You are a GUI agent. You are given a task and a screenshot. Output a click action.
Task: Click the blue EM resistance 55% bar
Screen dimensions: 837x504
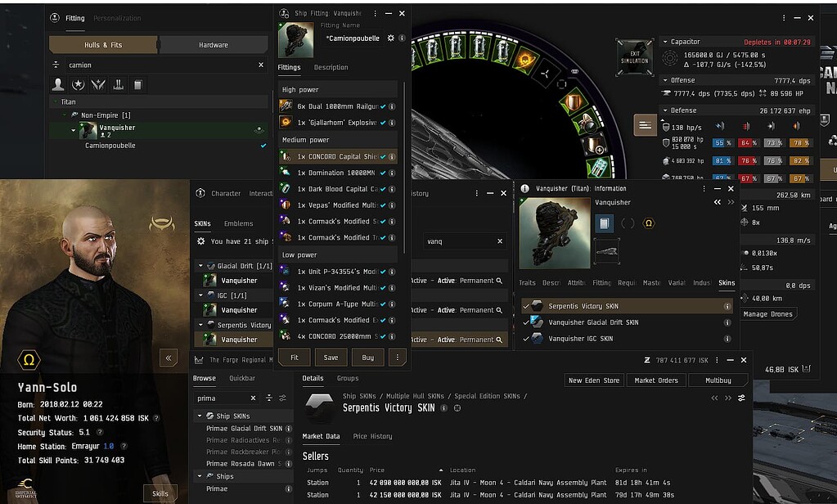tap(722, 142)
